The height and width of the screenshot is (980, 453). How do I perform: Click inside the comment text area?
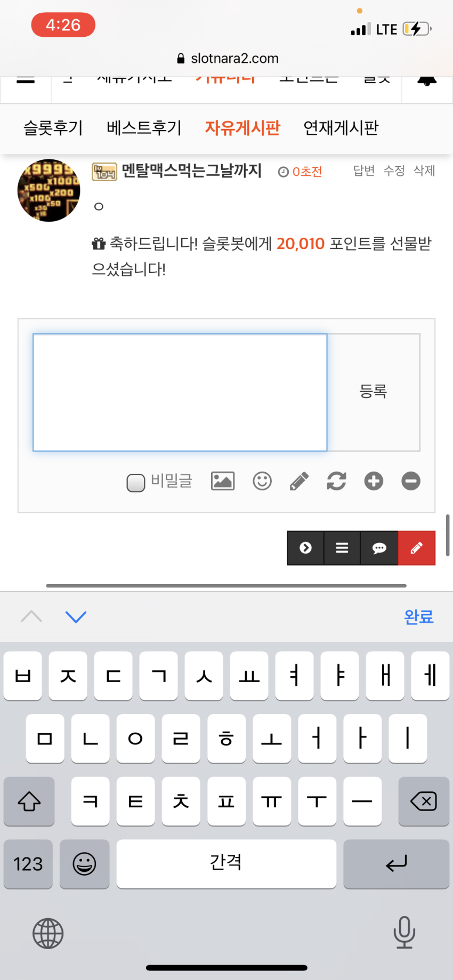(180, 392)
